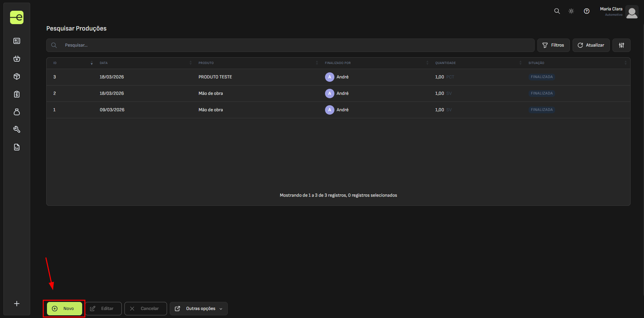The height and width of the screenshot is (318, 644).
Task: Toggle the light/dark theme sun icon
Action: [x=571, y=11]
